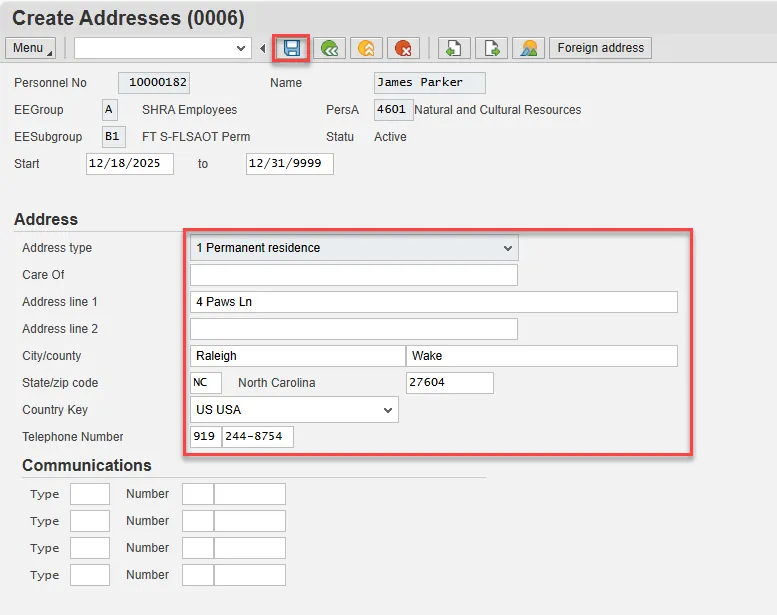Viewport: 777px width, 615px height.
Task: Click the county field containing Wake
Action: 542,356
